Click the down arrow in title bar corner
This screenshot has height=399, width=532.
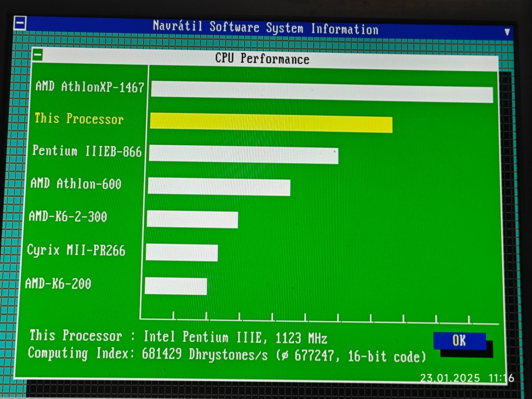(507, 32)
